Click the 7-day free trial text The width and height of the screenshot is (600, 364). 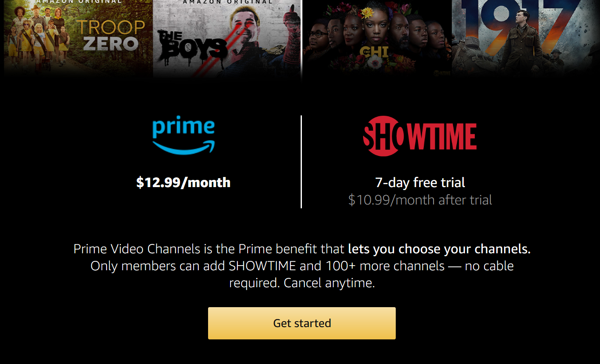420,182
